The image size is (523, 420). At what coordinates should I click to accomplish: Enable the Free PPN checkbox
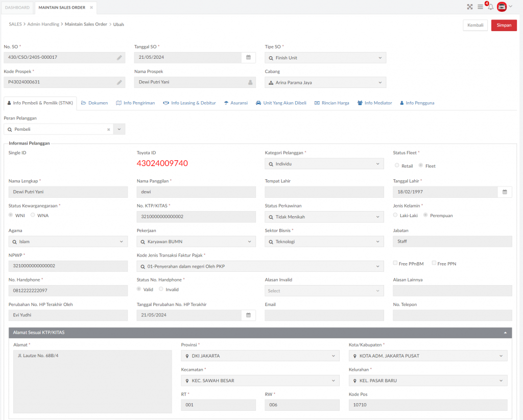point(434,263)
